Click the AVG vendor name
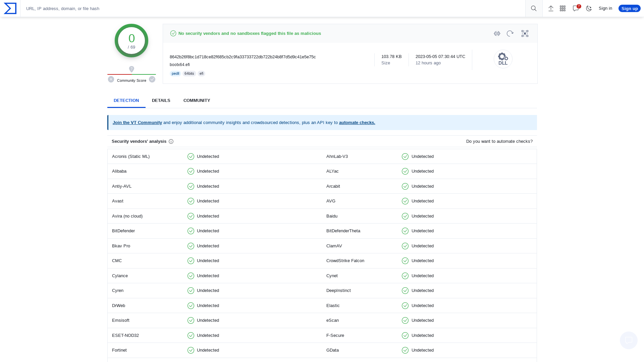Viewport: 644px width, 362px height. coord(331,201)
